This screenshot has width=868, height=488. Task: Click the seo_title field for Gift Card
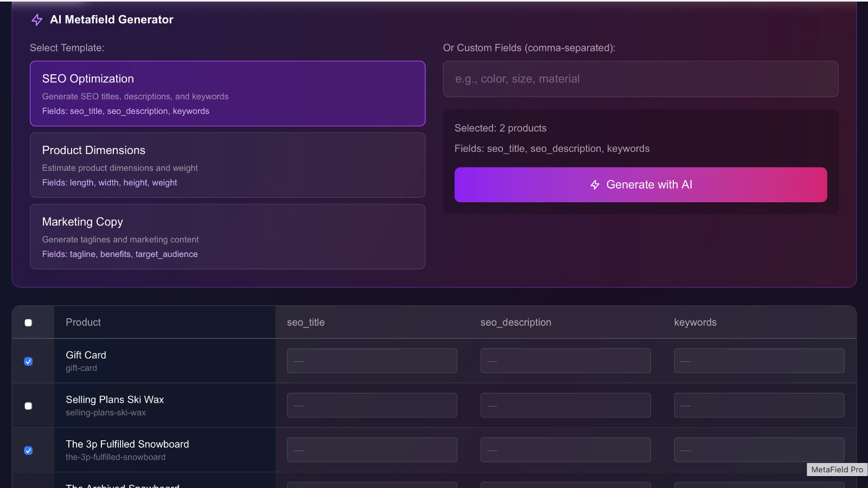(x=372, y=361)
